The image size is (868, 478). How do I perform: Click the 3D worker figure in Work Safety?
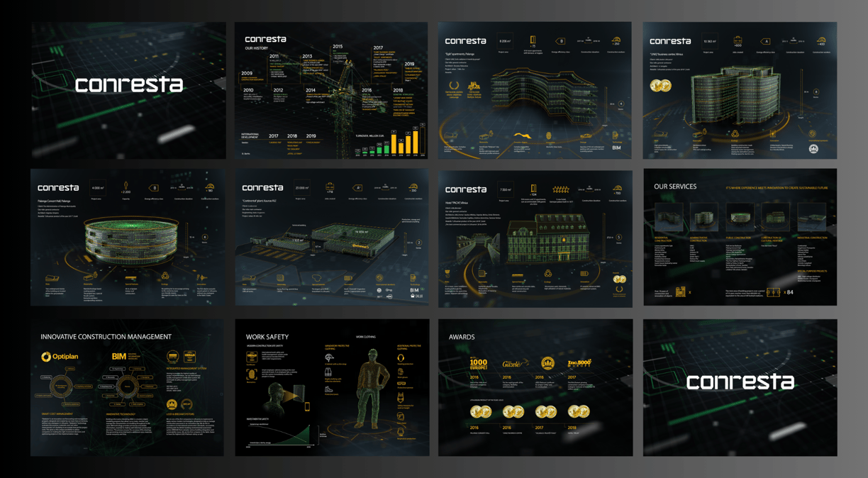point(374,389)
